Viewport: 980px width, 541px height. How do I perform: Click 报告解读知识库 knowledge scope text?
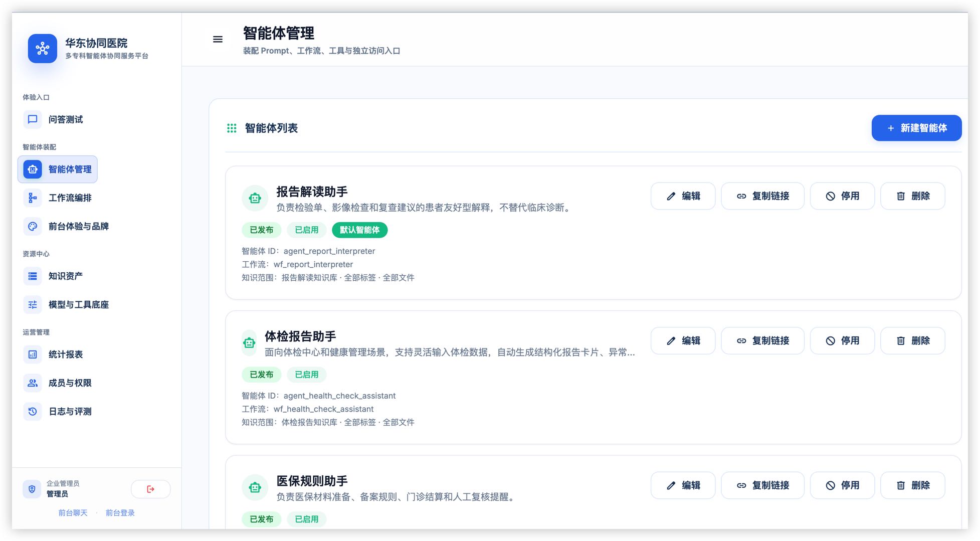coord(309,278)
